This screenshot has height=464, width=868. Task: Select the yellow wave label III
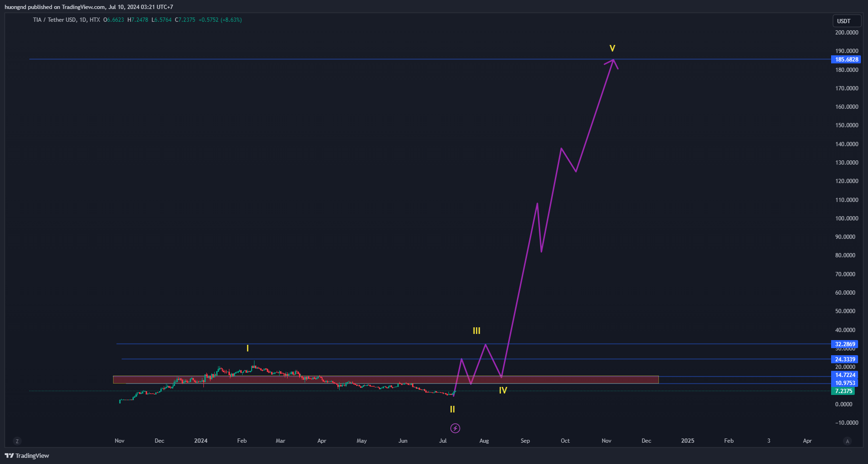(476, 331)
